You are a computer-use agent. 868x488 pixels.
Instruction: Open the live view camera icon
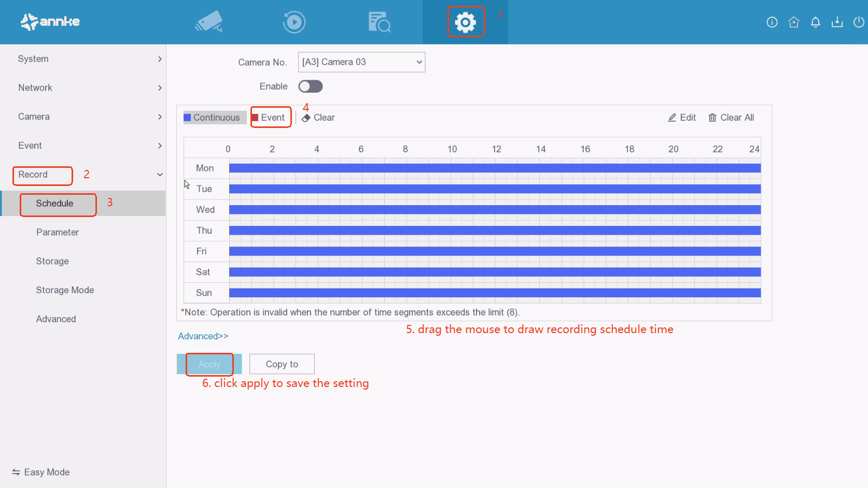pos(208,22)
